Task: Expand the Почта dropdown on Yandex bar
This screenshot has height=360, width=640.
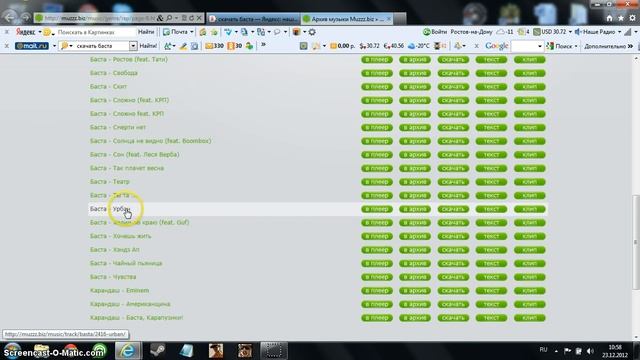Action: click(192, 32)
